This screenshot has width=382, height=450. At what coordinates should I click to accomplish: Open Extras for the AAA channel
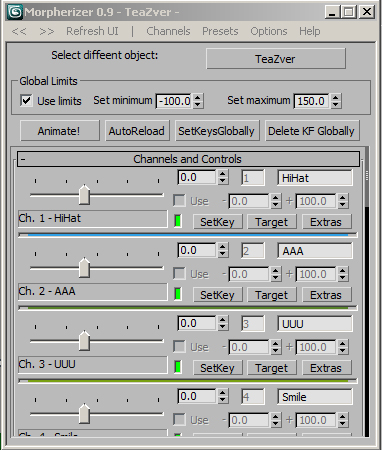[326, 295]
